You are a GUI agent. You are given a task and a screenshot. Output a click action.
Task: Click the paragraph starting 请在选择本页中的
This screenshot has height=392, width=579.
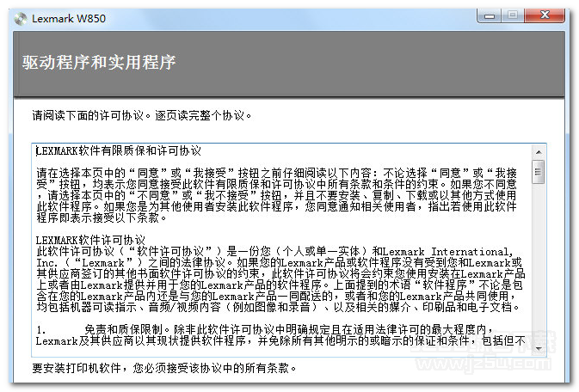coord(276,195)
